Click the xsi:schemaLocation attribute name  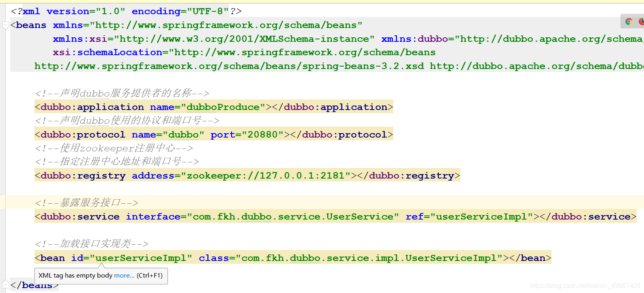[x=107, y=52]
